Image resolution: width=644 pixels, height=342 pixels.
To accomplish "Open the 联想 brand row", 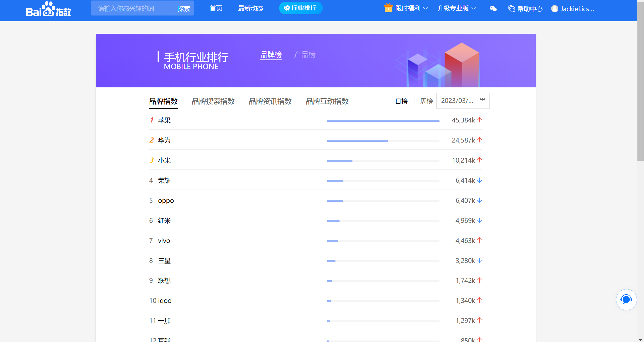I will (x=315, y=280).
